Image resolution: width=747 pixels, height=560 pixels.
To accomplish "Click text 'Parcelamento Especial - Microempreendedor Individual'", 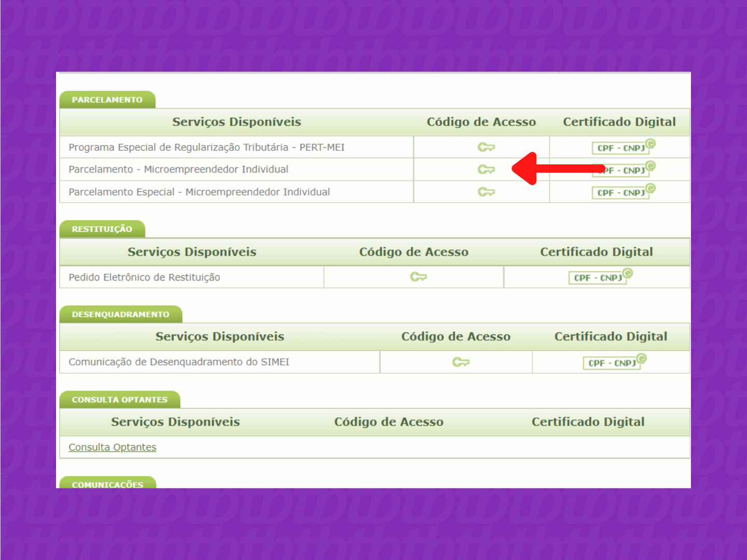I will tap(199, 192).
